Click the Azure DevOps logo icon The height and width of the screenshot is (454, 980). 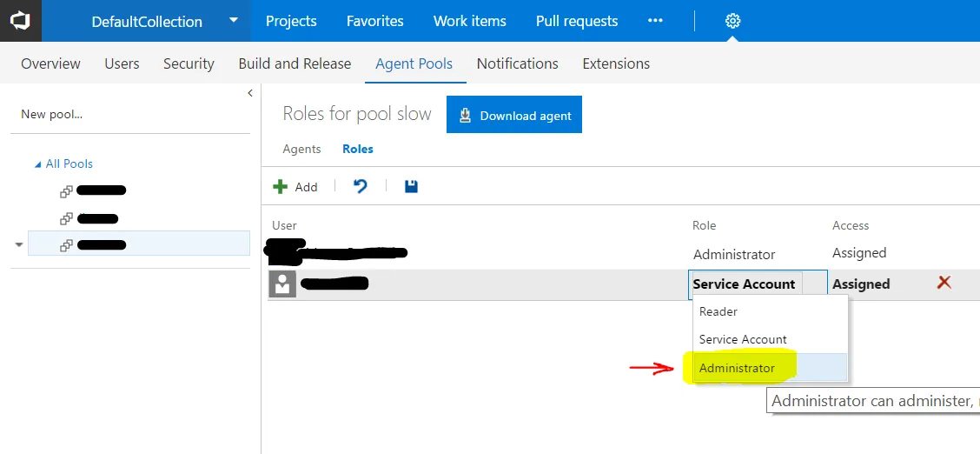(20, 21)
